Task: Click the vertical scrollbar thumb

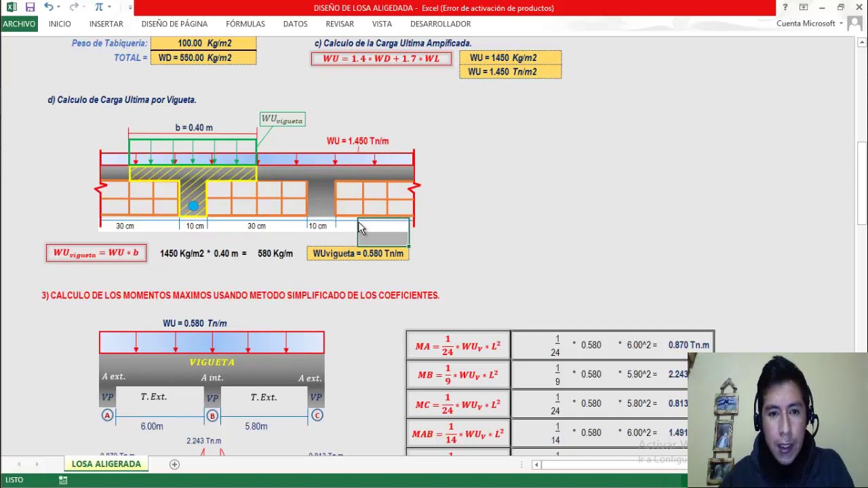Action: 862,182
